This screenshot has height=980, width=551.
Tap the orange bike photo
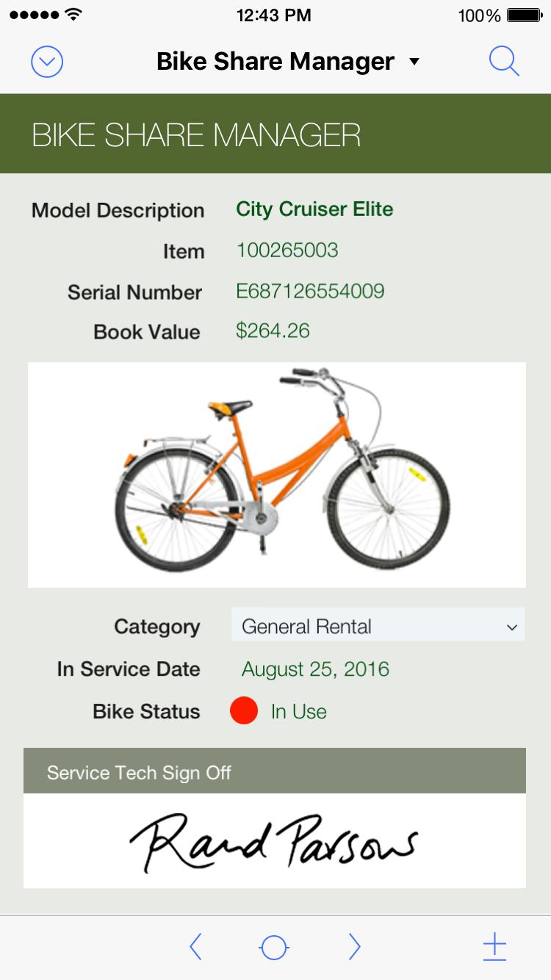(277, 475)
